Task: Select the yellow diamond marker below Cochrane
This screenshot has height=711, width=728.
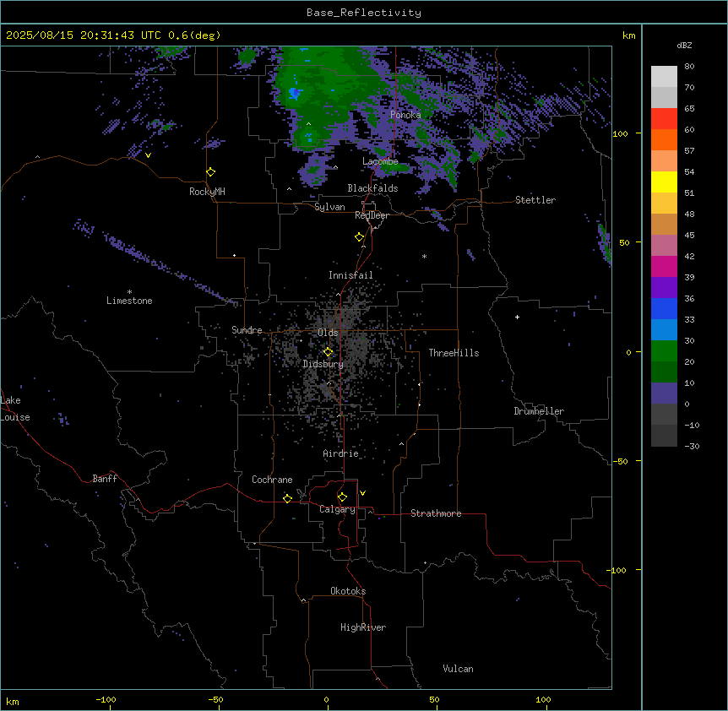Action: click(x=287, y=498)
